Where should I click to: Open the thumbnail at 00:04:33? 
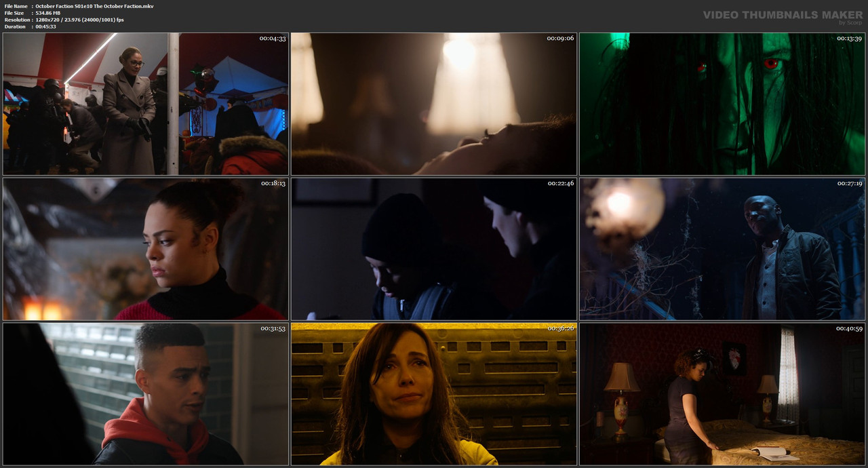(146, 104)
